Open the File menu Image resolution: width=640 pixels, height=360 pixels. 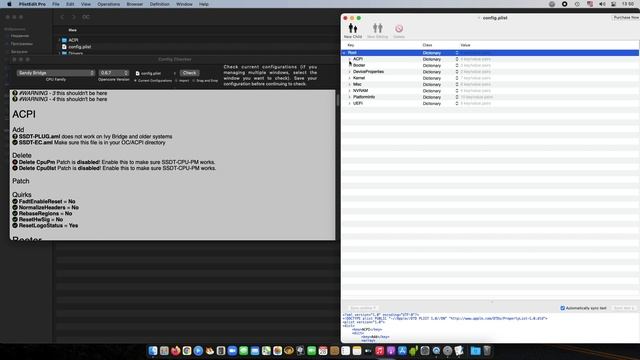click(x=56, y=4)
